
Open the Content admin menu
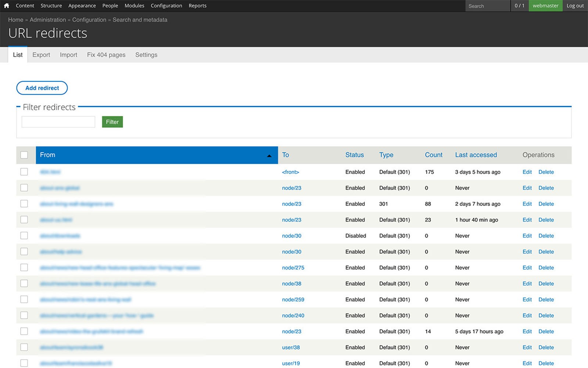pos(25,6)
